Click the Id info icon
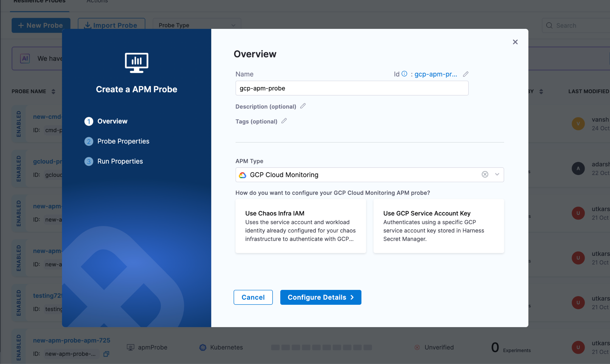The image size is (610, 364). click(404, 74)
